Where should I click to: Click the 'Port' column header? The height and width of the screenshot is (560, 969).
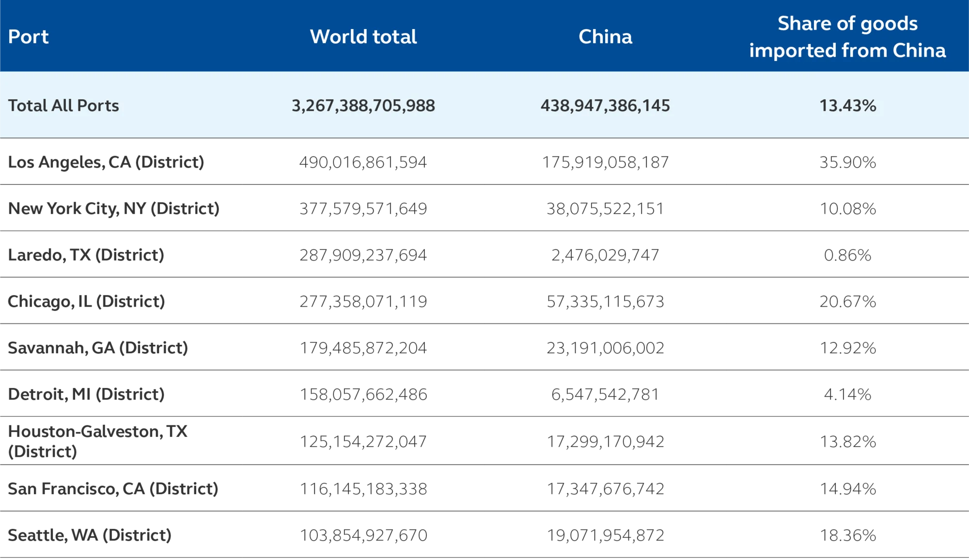click(29, 37)
